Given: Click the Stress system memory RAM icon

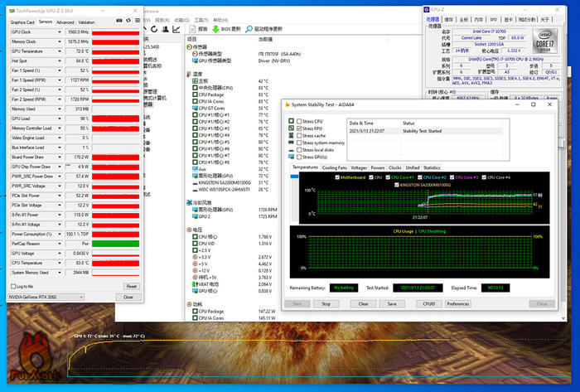Looking at the screenshot, I should coord(292,143).
